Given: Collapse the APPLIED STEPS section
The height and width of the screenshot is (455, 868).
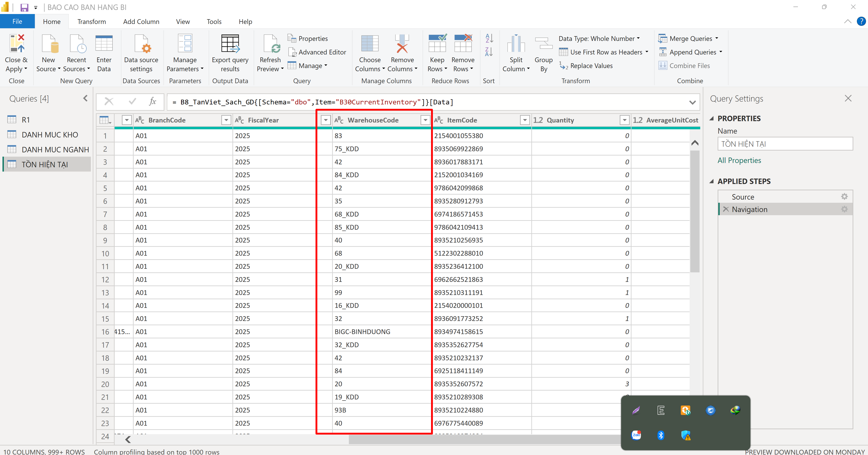Looking at the screenshot, I should point(712,181).
